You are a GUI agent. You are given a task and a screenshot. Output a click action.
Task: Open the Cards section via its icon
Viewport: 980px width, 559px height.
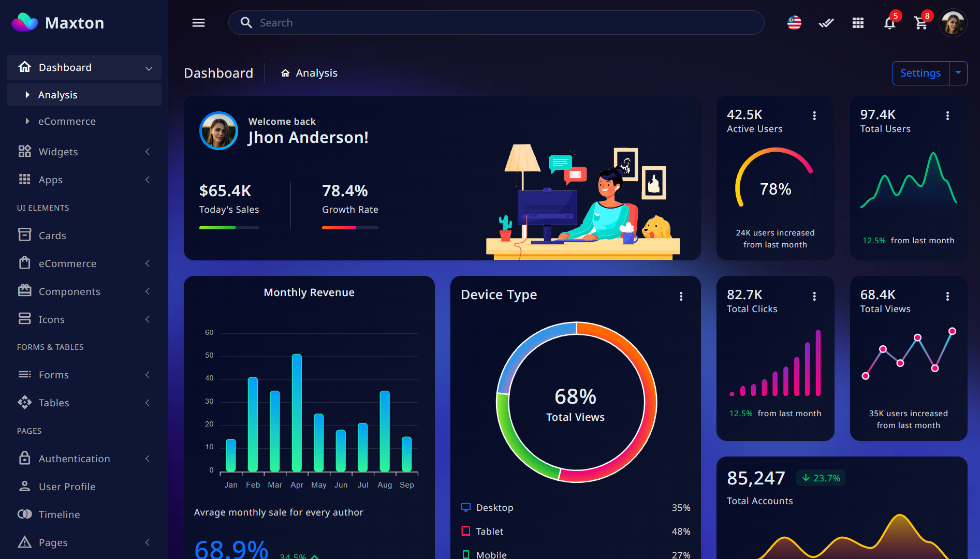(24, 235)
